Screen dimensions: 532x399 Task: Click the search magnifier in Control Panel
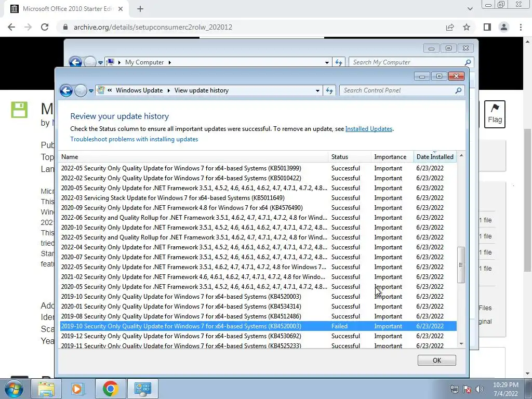pyautogui.click(x=458, y=90)
